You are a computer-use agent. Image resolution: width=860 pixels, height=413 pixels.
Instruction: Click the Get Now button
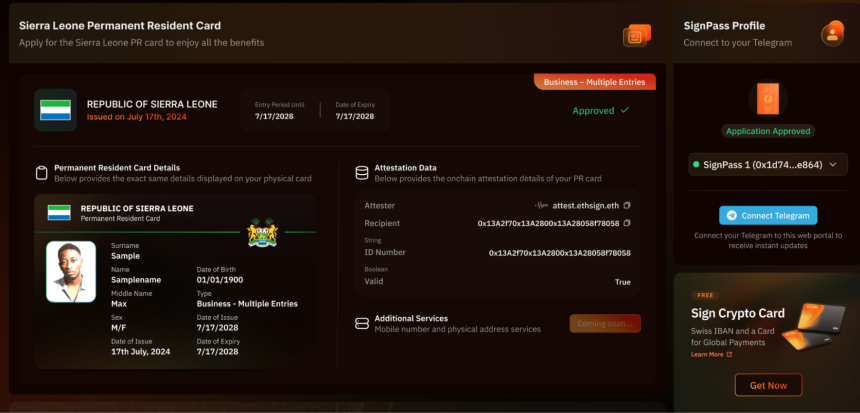(x=768, y=385)
